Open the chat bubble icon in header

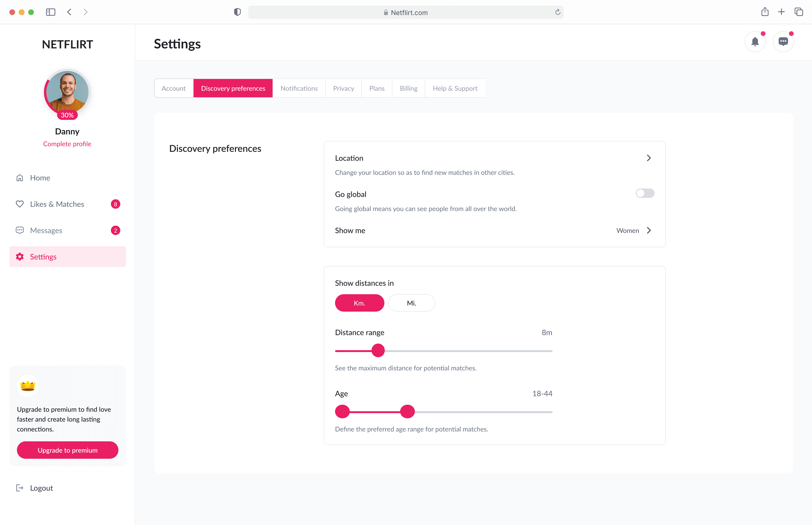pos(783,42)
